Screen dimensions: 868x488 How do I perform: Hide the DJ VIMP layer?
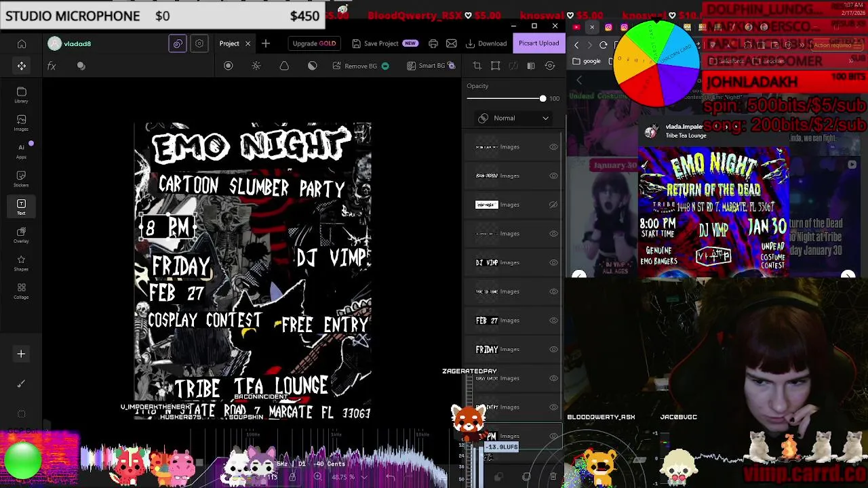(x=553, y=263)
